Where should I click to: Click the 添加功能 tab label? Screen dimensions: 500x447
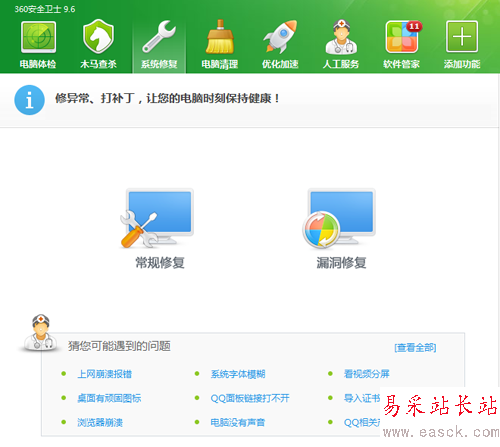[x=462, y=64]
